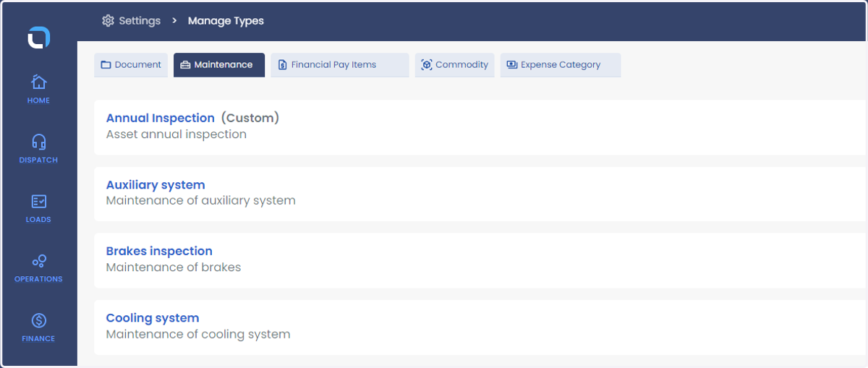Open the Brakes inspection type
The width and height of the screenshot is (868, 368).
coord(159,252)
